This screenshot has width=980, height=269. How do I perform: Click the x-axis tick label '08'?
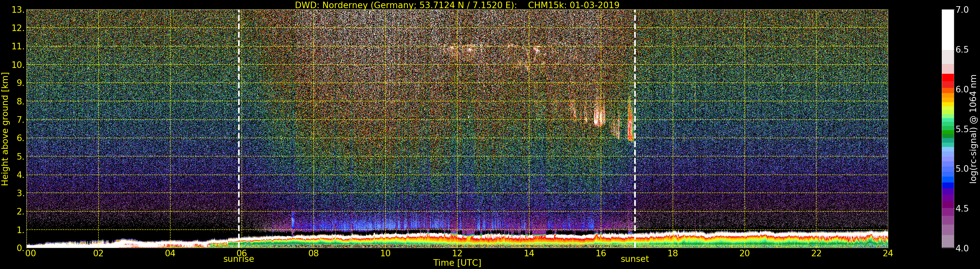tap(313, 253)
